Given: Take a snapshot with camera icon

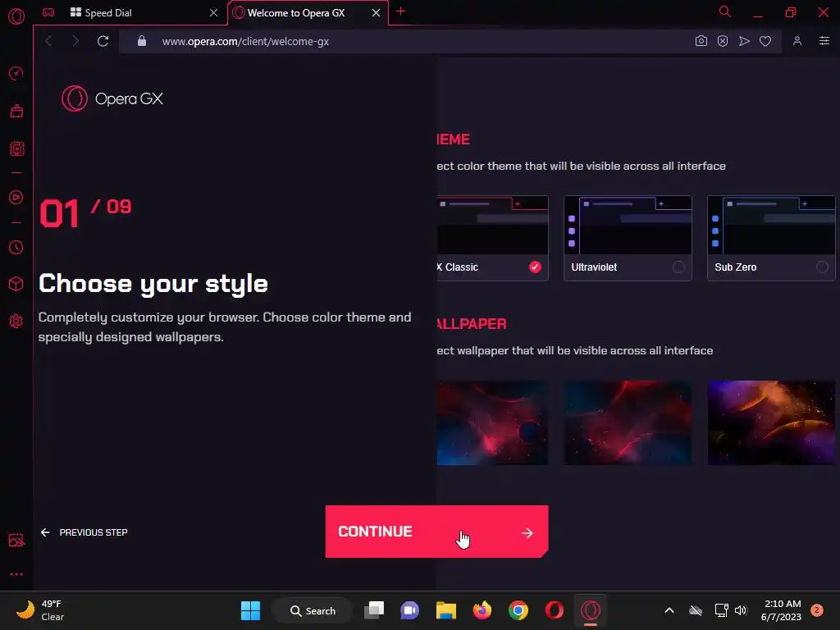Looking at the screenshot, I should tap(701, 41).
